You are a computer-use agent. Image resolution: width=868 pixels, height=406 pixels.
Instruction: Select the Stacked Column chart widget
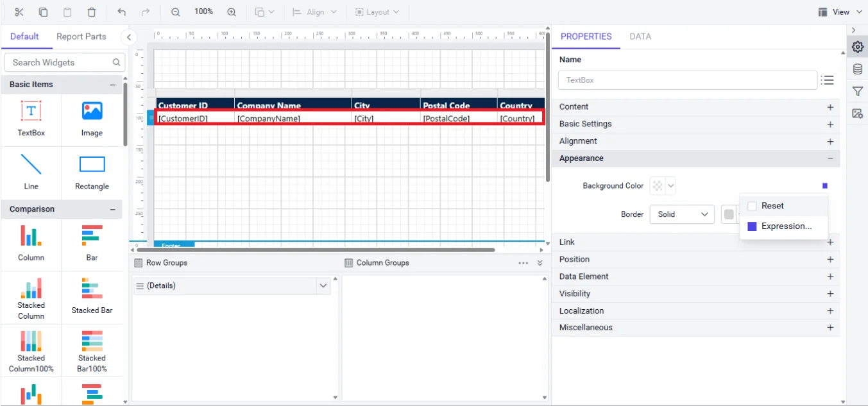tap(31, 298)
